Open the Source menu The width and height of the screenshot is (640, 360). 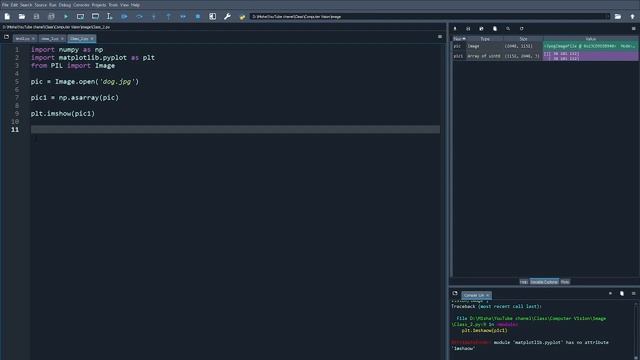(40, 5)
